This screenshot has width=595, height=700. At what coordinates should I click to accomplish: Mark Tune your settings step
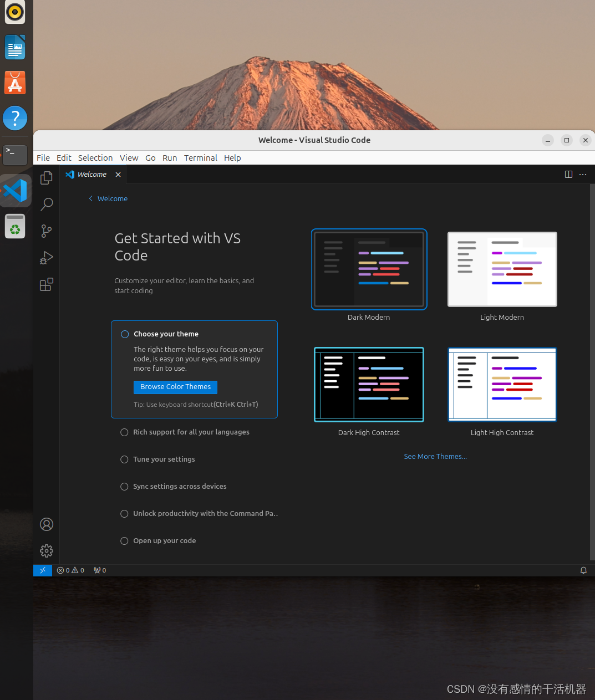(125, 459)
